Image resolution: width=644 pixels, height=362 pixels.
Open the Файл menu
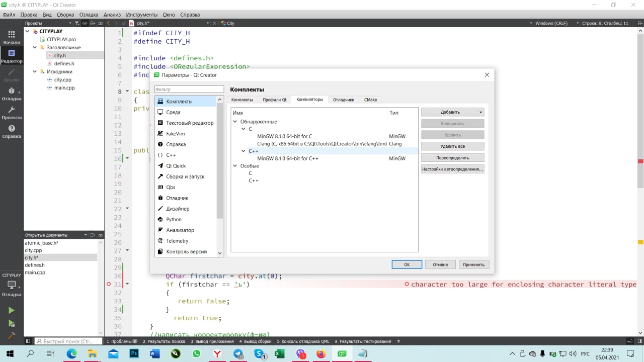9,15
